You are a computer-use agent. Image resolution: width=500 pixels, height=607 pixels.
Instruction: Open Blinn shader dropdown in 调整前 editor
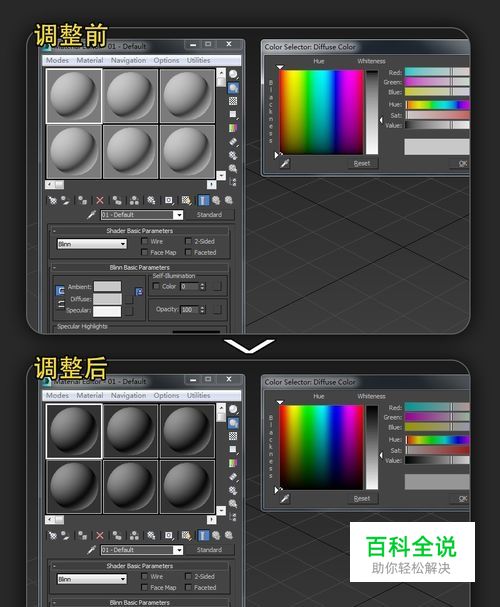click(x=123, y=244)
